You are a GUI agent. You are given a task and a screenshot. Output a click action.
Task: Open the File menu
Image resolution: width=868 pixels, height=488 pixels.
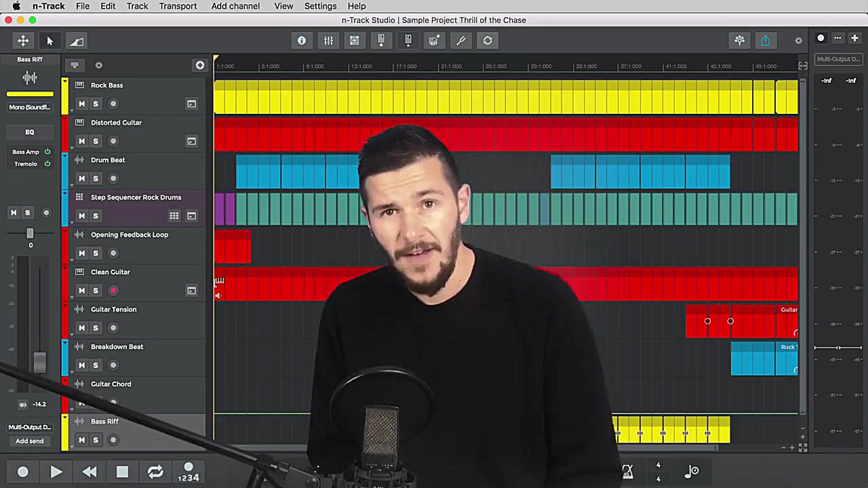point(83,6)
